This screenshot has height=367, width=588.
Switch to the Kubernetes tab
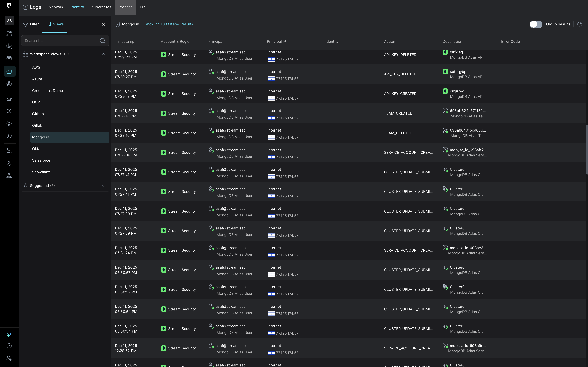(101, 7)
